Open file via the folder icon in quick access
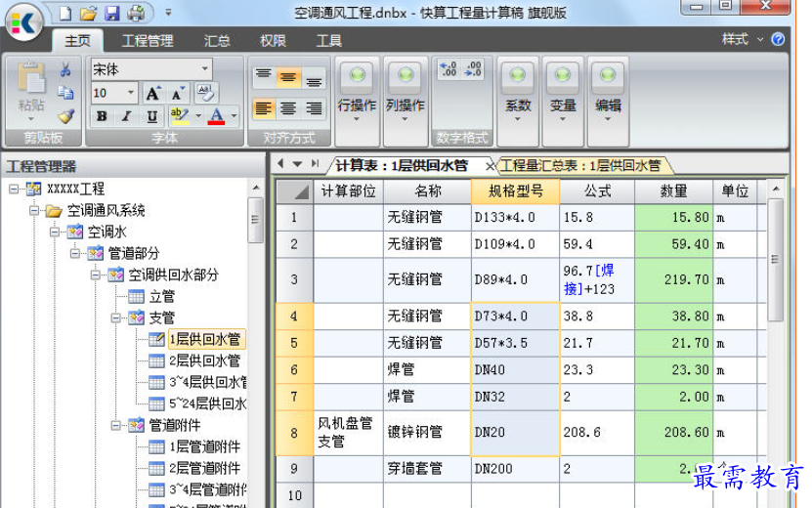This screenshot has width=812, height=508. tap(89, 13)
